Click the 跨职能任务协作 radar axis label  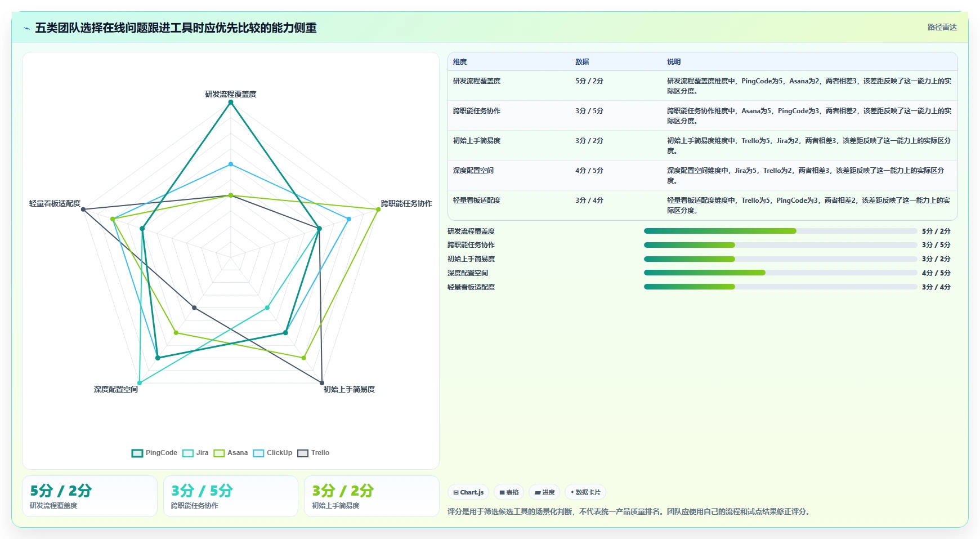(x=406, y=203)
